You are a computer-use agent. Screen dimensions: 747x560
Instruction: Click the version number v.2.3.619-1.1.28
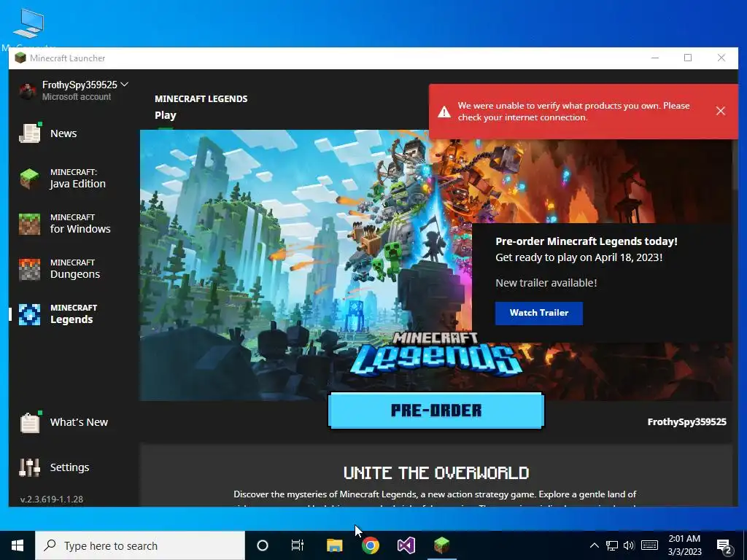pyautogui.click(x=52, y=499)
